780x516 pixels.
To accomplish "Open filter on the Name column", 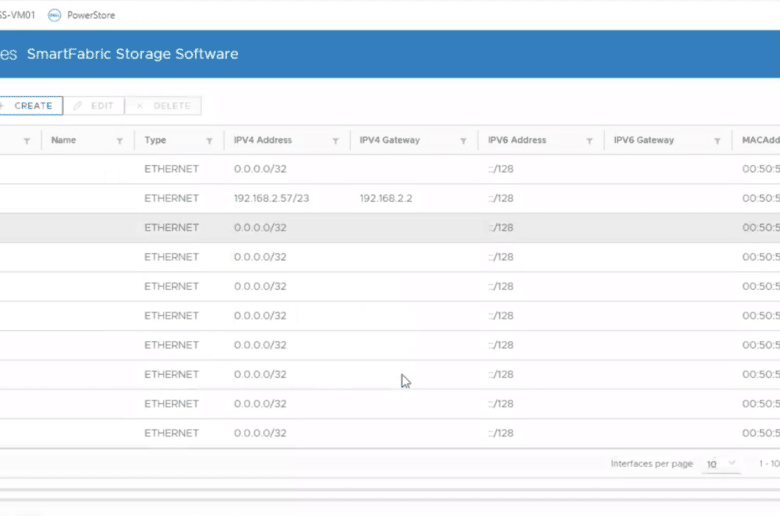I will [120, 141].
